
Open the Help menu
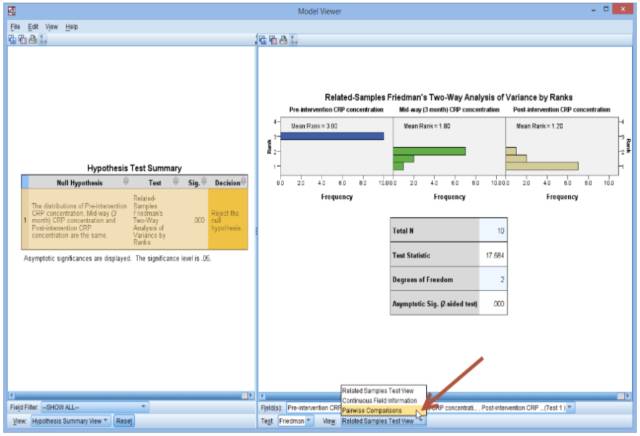tap(71, 27)
